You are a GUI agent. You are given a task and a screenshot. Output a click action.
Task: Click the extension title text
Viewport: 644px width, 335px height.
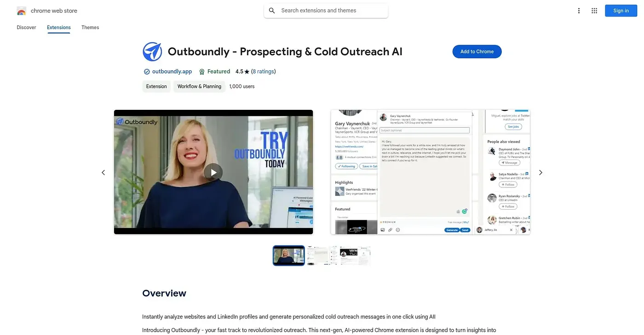click(x=285, y=51)
